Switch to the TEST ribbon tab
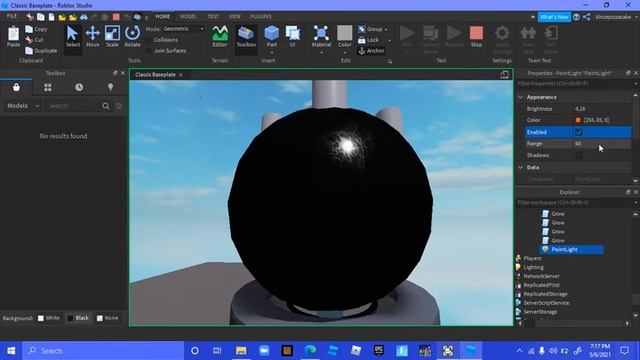This screenshot has height=360, width=640. coord(213,16)
